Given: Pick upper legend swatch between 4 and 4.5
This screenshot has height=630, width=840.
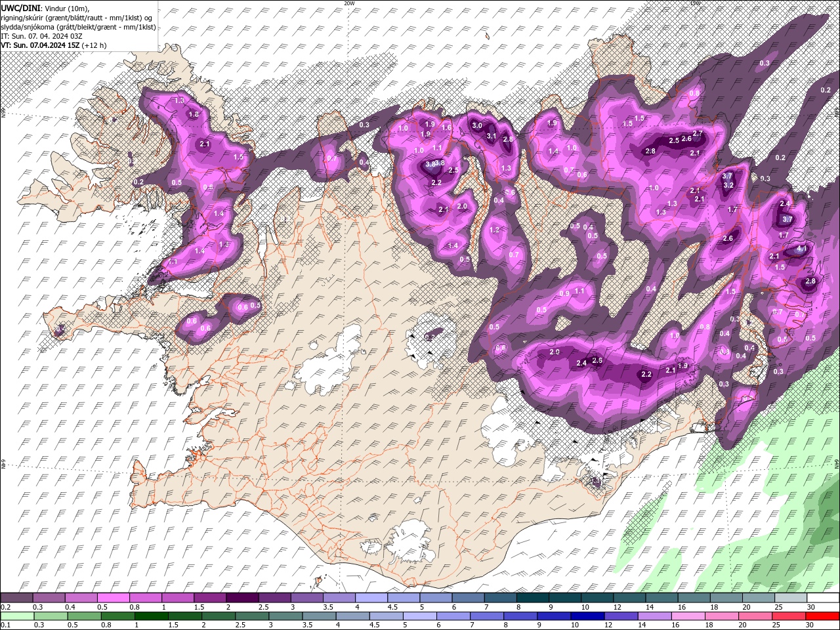Looking at the screenshot, I should pyautogui.click(x=371, y=598).
